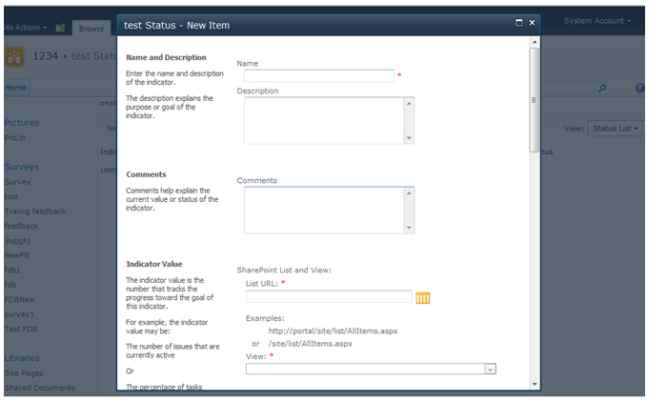Select the down arrow in the Description scrollbar

[x=409, y=138]
